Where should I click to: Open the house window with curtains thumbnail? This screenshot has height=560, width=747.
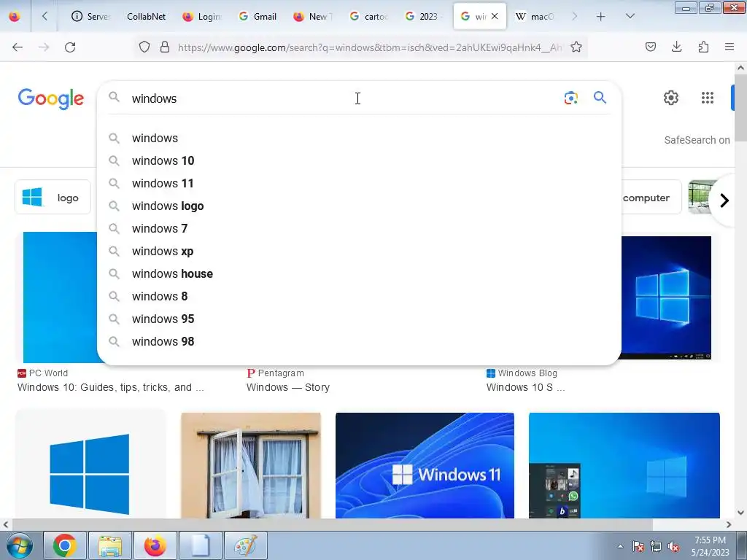251,465
